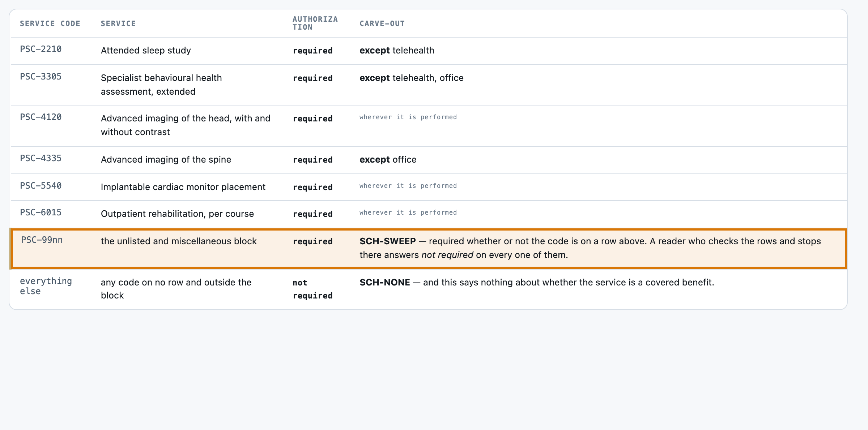
Task: Click 'Attended sleep study' service text
Action: pyautogui.click(x=146, y=50)
